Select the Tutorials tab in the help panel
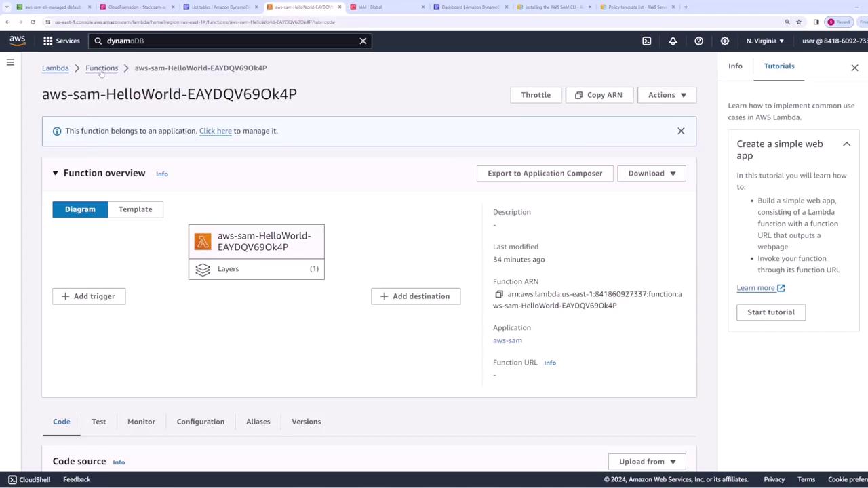The height and width of the screenshot is (488, 868). [x=779, y=66]
